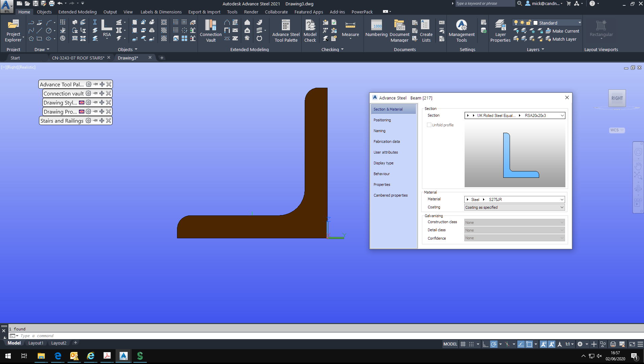This screenshot has width=644, height=364.
Task: Open the Advance Steel Tool Palette
Action: pos(285,30)
